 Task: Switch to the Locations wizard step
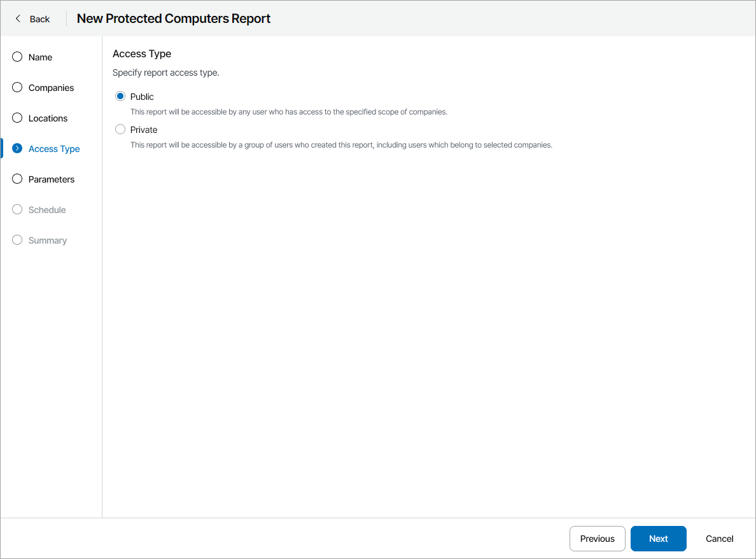click(x=48, y=118)
